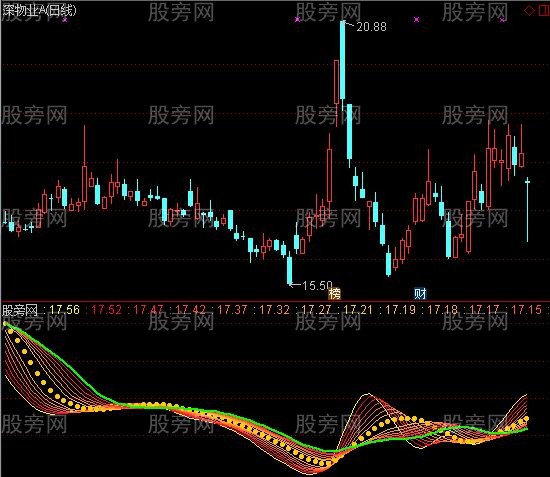550x477 pixels.
Task: Click the indicator value 17.18
Action: click(442, 310)
